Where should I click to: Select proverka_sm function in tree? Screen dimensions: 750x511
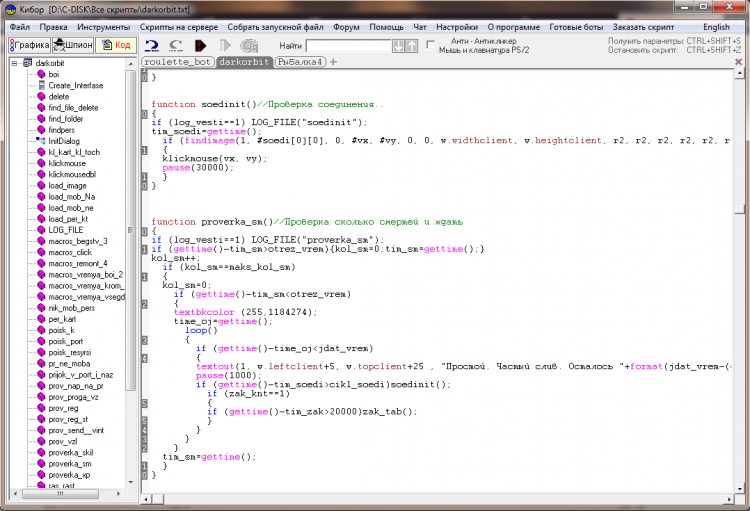[70, 464]
